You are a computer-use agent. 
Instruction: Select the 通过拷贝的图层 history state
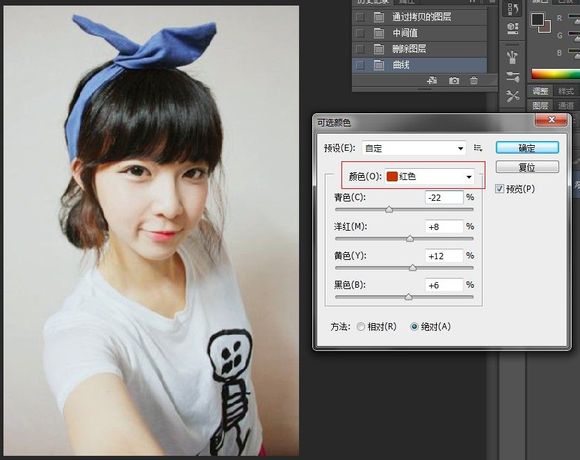[419, 17]
